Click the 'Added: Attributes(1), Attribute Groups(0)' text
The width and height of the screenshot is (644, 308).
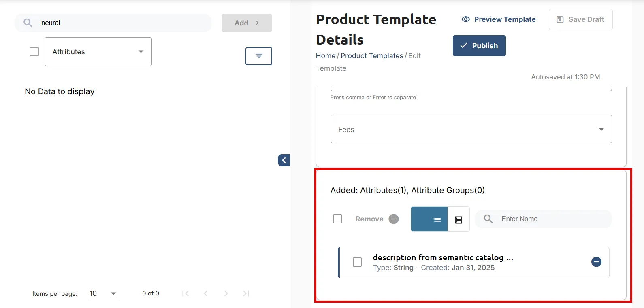point(407,190)
